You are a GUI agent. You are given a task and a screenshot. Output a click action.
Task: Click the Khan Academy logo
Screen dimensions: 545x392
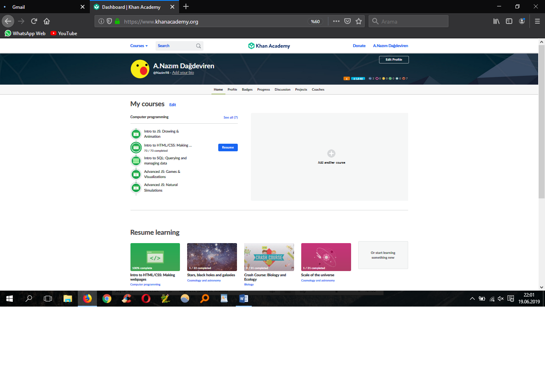269,46
